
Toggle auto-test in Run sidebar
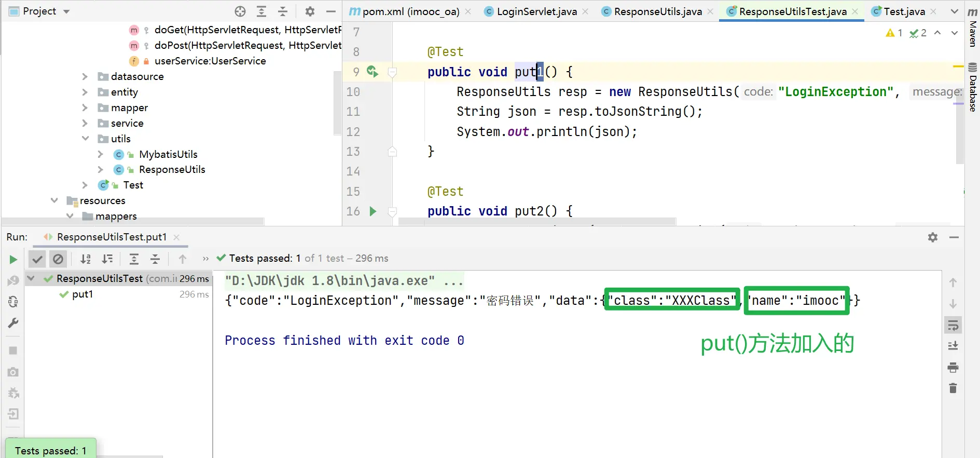pyautogui.click(x=13, y=302)
